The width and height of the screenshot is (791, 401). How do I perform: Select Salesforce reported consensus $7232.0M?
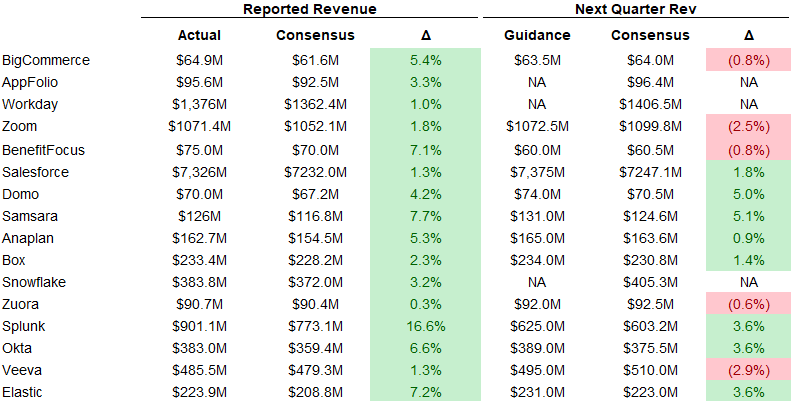tap(315, 172)
